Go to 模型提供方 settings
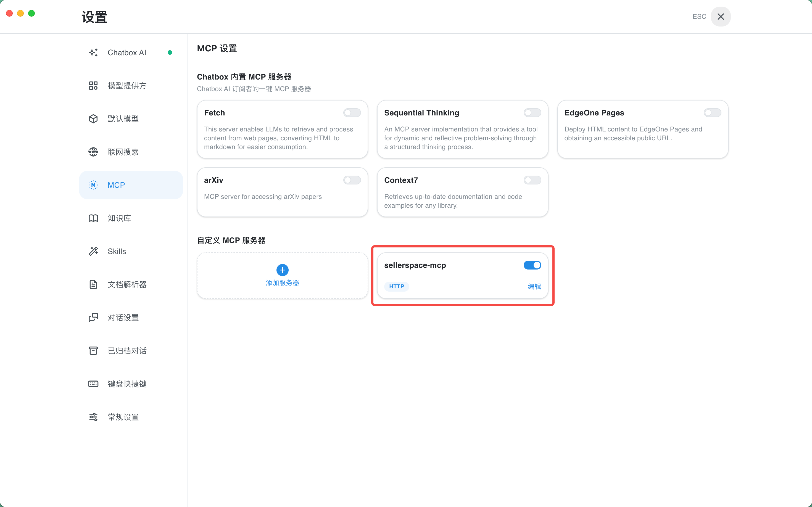812x507 pixels. pos(131,86)
